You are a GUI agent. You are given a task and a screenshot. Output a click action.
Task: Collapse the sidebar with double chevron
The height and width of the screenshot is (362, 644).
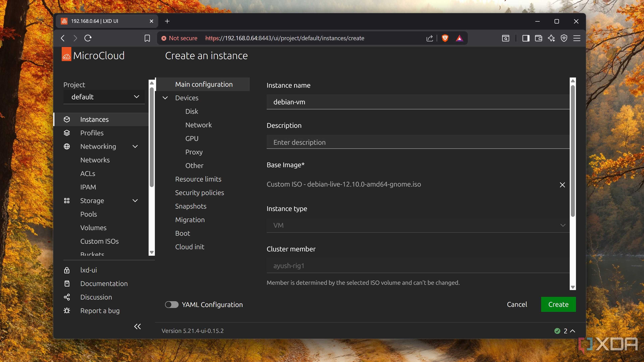[138, 326]
